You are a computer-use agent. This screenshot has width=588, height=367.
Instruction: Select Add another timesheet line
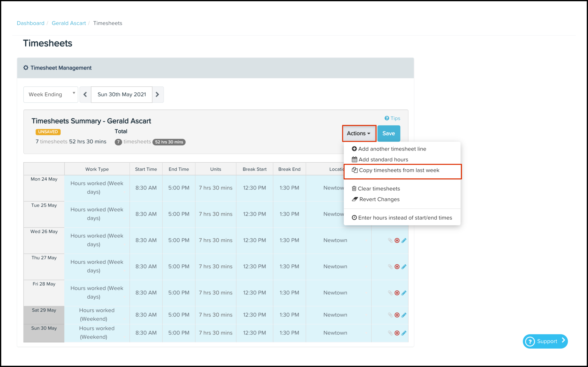tap(392, 149)
